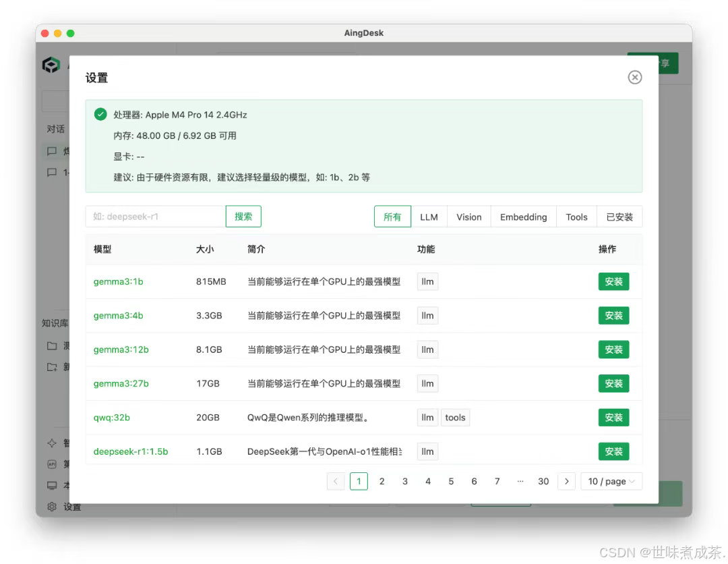Click the 20GB size cell
Screen dimensions: 728x564
(x=208, y=417)
